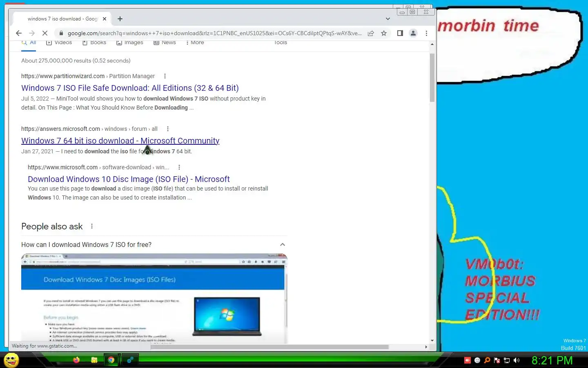Click the Google URL in the address bar
Image resolution: width=588 pixels, height=368 pixels.
(x=214, y=33)
